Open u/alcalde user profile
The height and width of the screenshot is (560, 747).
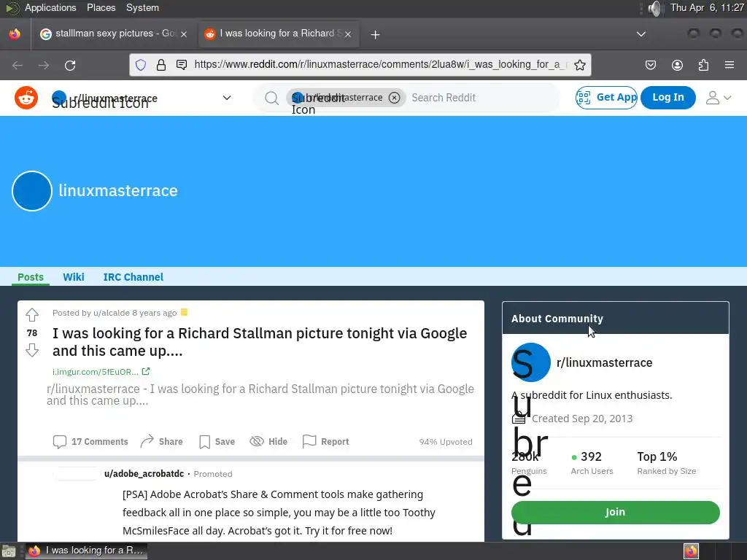point(112,313)
